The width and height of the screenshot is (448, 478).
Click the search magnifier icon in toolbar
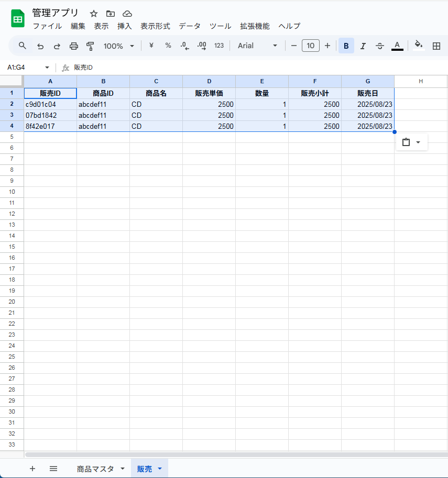[23, 46]
